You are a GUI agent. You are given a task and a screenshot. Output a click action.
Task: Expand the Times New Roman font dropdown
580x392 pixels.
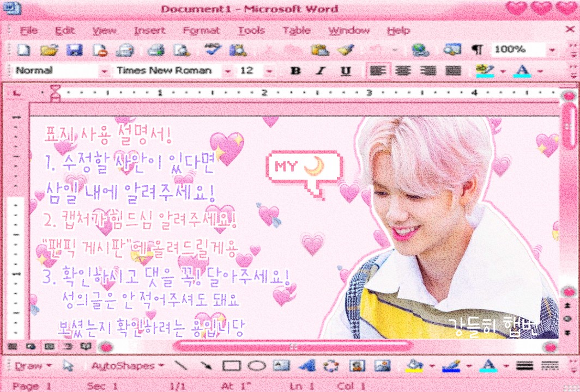[227, 71]
